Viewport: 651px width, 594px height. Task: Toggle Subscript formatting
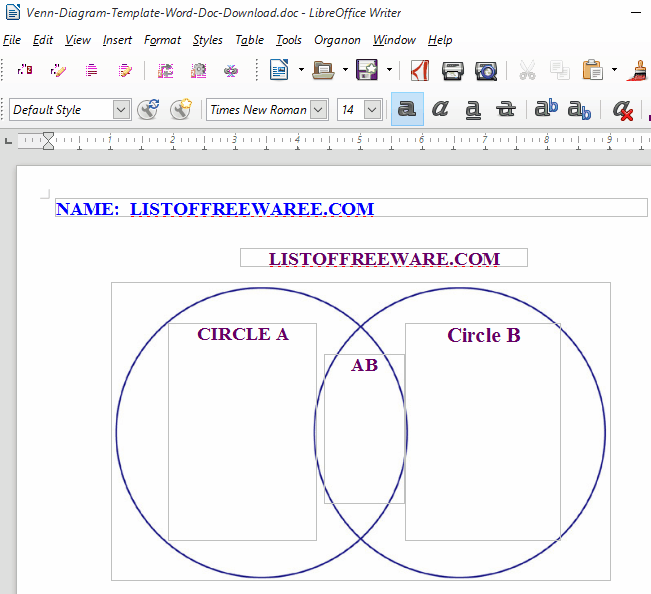(579, 109)
